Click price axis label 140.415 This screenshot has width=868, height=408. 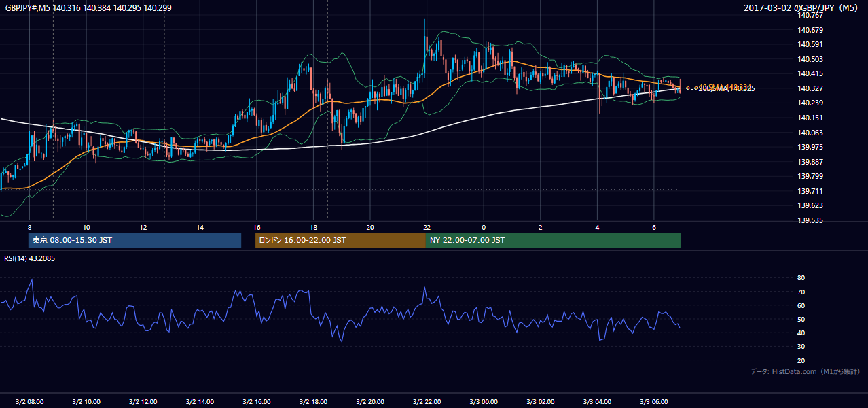click(811, 73)
